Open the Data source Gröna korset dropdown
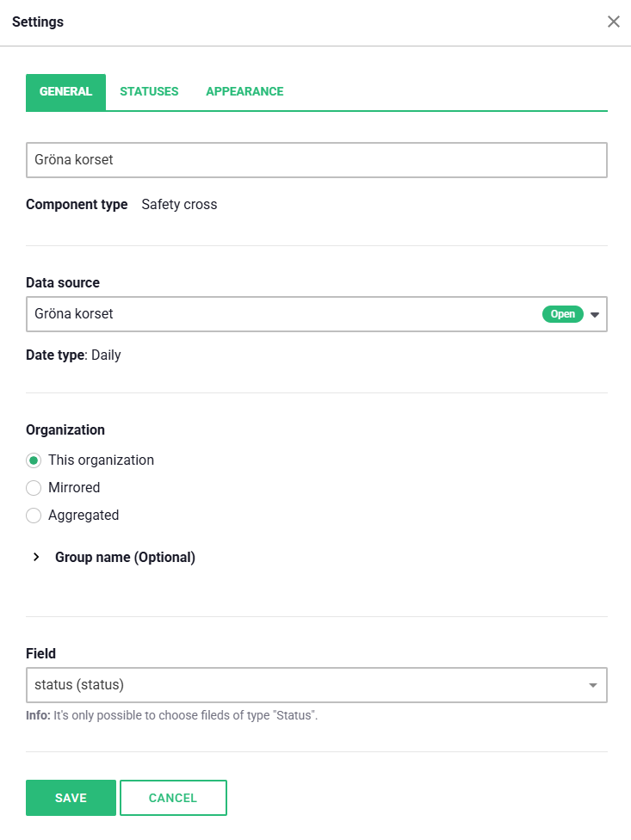Image resolution: width=631 pixels, height=840 pixels. pyautogui.click(x=284, y=314)
